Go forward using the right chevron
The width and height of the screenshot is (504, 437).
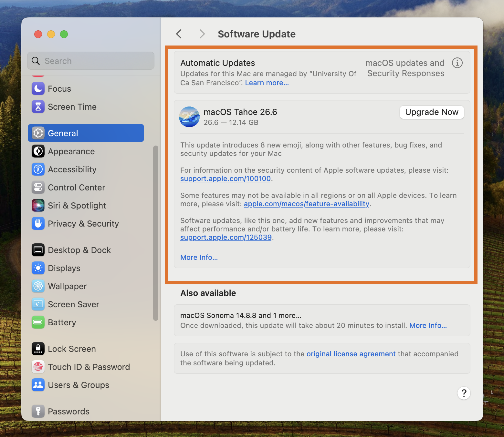tap(202, 34)
